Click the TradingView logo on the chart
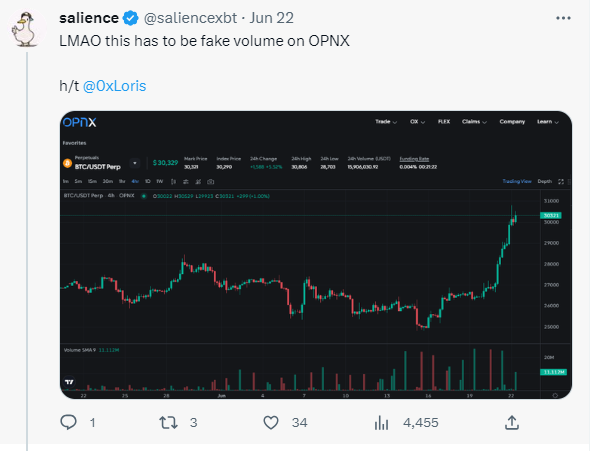The image size is (608, 451). click(x=68, y=383)
